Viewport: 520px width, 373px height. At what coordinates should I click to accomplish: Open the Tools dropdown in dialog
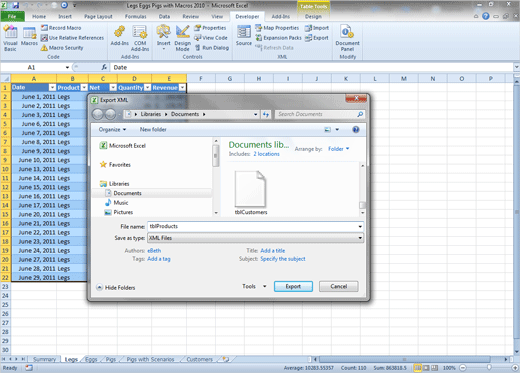(x=254, y=286)
